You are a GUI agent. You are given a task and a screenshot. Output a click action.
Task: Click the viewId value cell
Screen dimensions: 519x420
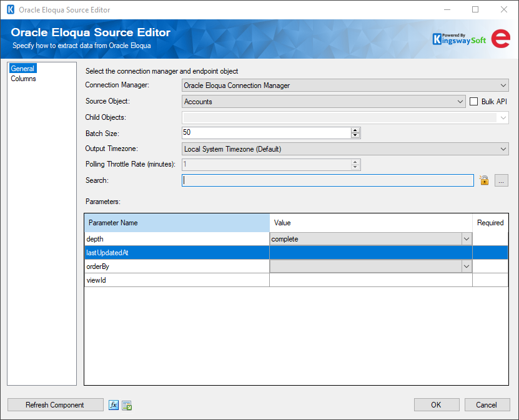(x=371, y=280)
